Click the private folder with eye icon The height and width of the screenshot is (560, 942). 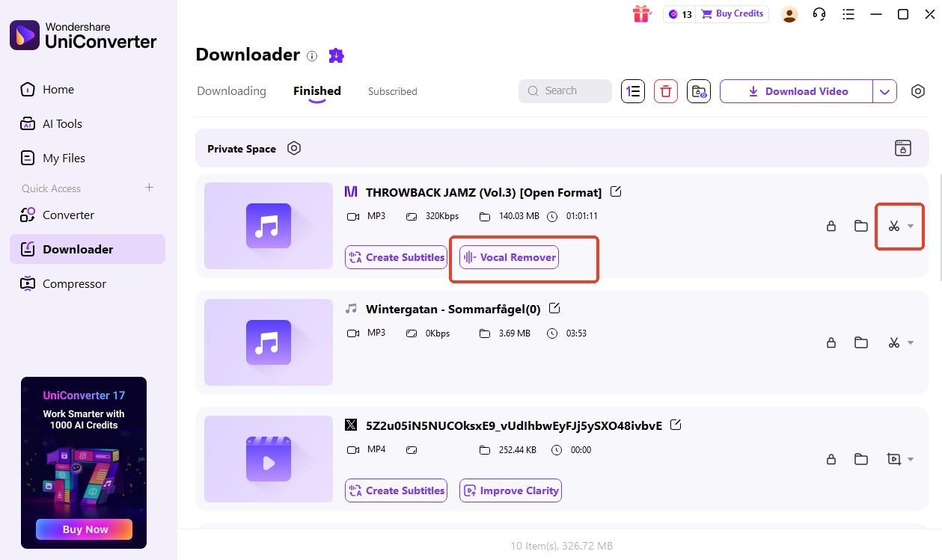pos(699,90)
